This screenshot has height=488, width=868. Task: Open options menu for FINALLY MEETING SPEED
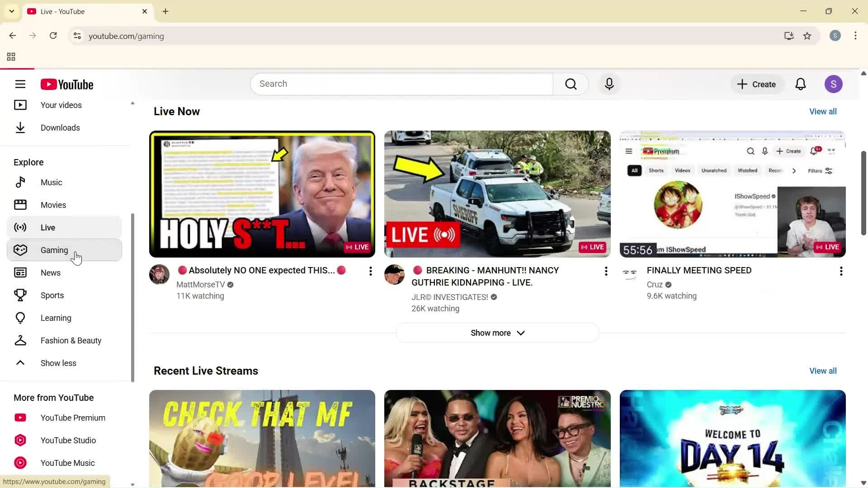[841, 271]
